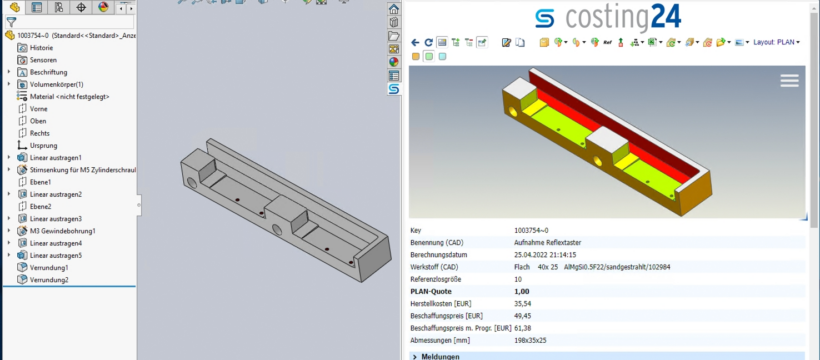Expand the Volumenkörper(1) tree node
The width and height of the screenshot is (820, 360).
pos(9,84)
